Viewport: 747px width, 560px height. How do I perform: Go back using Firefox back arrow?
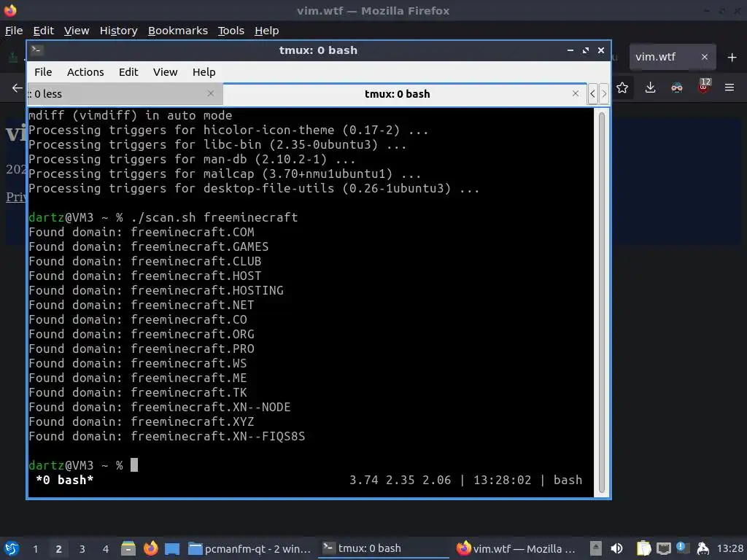(x=18, y=87)
